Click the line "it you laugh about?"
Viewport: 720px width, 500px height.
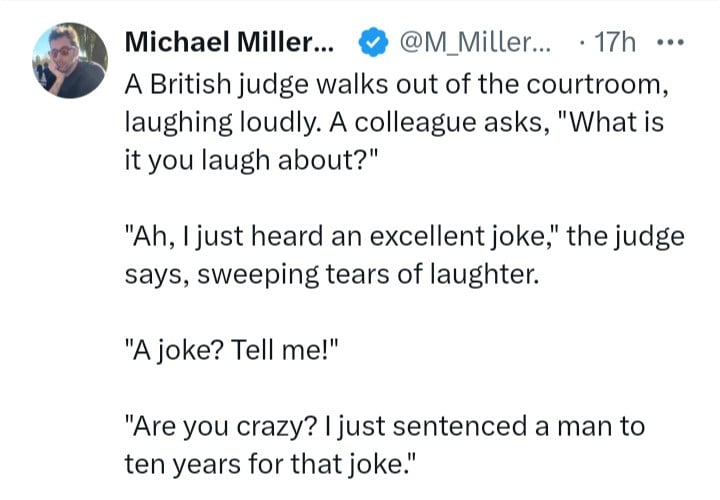tap(251, 162)
